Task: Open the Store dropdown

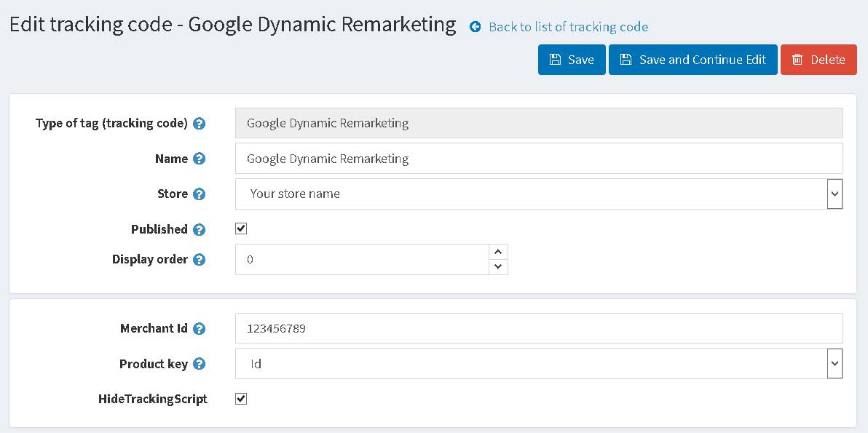Action: click(539, 194)
